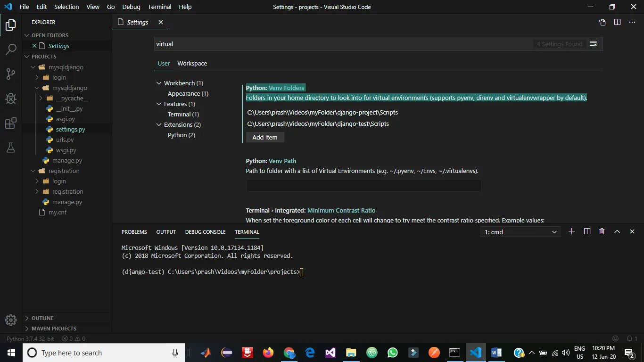Expand the Outline section
The width and height of the screenshot is (644, 362).
coord(27,318)
